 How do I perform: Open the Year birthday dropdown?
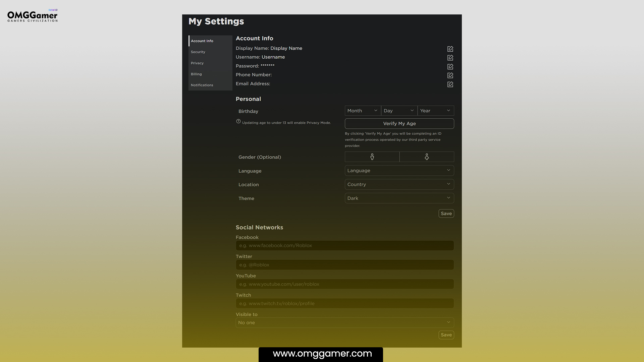tap(436, 111)
